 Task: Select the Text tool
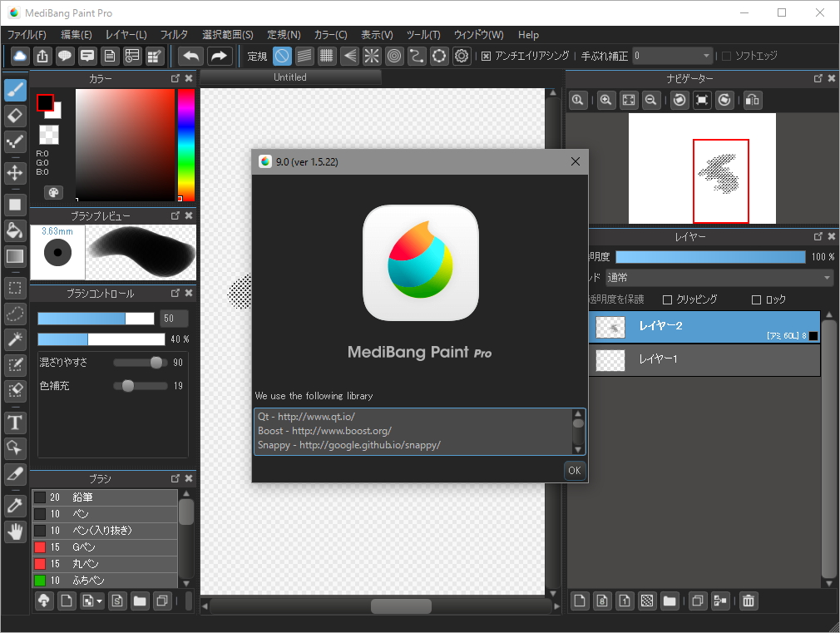point(14,423)
